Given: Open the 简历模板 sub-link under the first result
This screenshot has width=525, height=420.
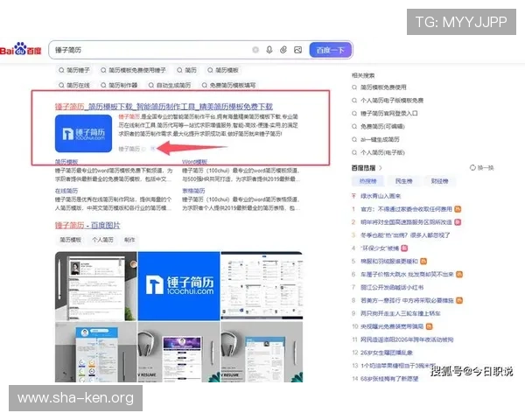Looking at the screenshot, I should (66, 162).
